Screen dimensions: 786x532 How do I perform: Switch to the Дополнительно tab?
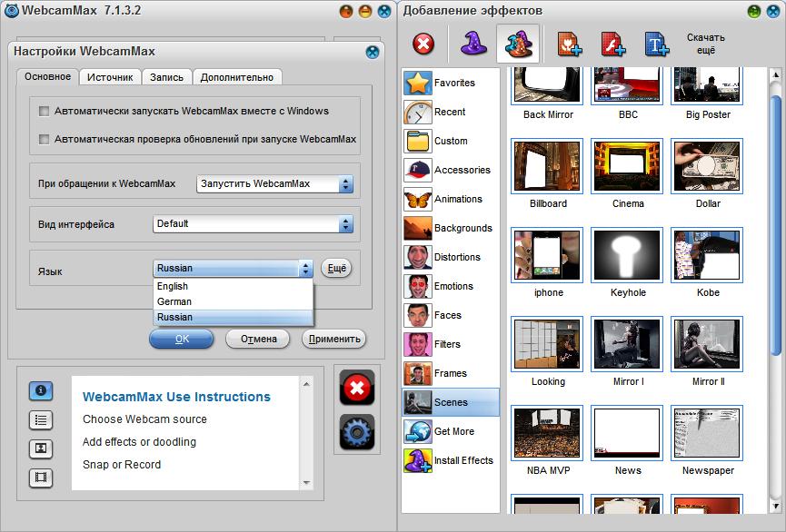pyautogui.click(x=236, y=77)
